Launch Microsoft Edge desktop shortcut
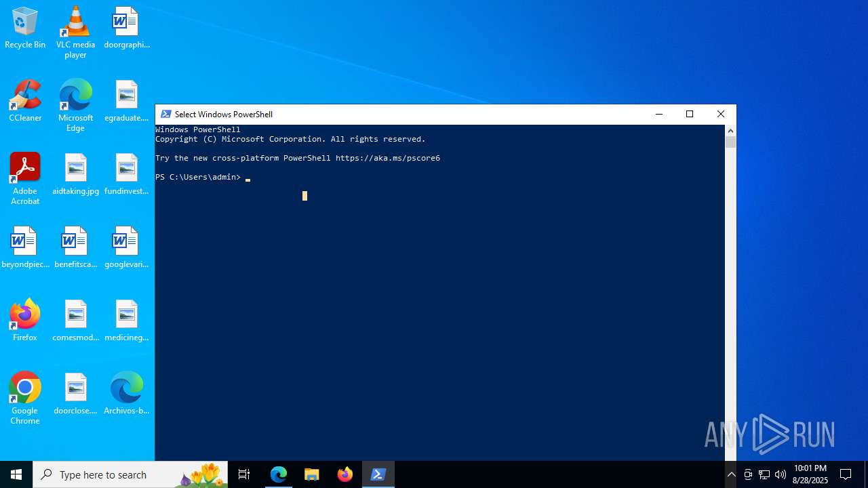 [75, 106]
